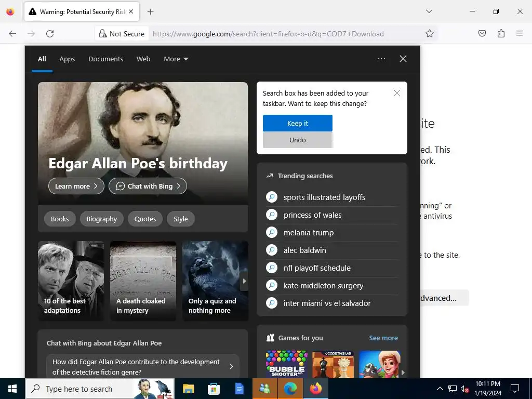Image resolution: width=532 pixels, height=399 pixels.
Task: Advance the story cards carousel arrow
Action: click(244, 281)
